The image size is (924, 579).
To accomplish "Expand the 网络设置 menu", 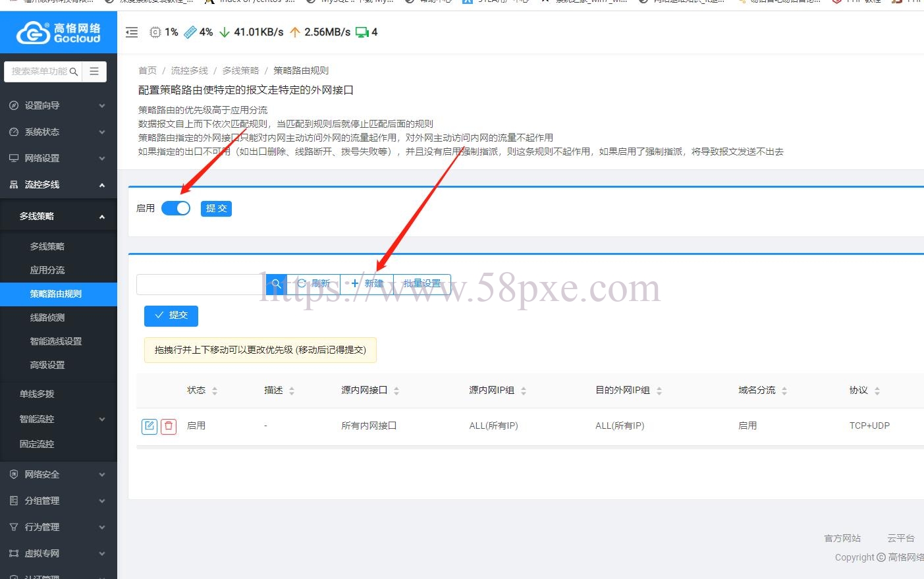I will 59,158.
